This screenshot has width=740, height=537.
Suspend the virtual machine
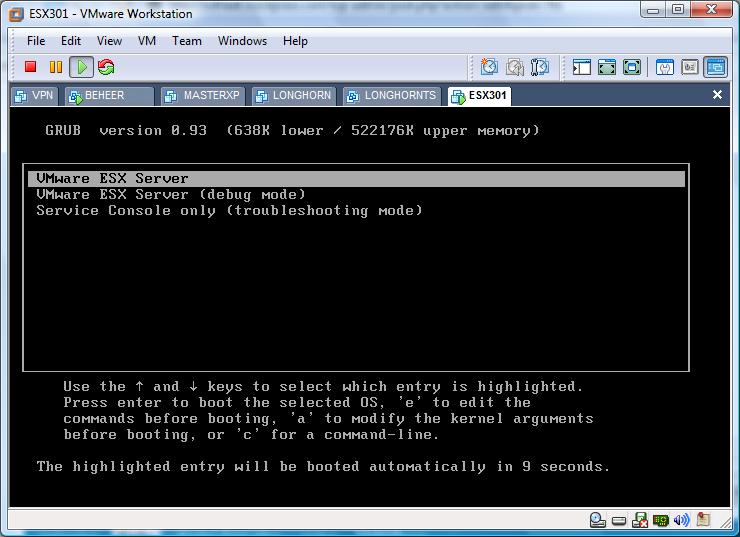click(x=56, y=67)
